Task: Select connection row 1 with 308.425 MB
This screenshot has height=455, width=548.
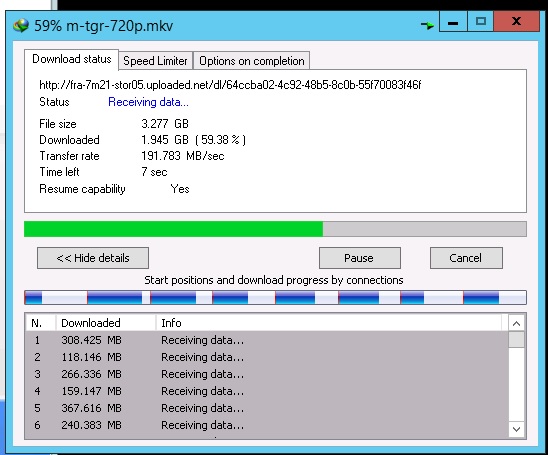Action: [x=267, y=340]
